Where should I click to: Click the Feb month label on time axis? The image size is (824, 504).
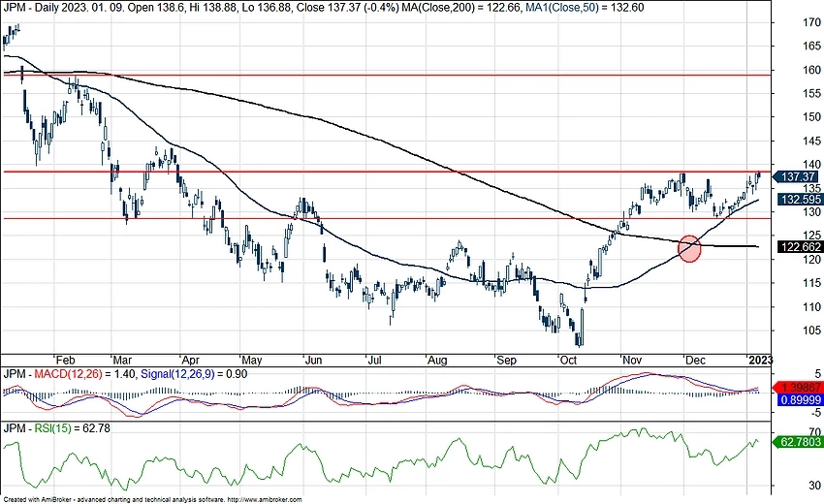pyautogui.click(x=65, y=360)
